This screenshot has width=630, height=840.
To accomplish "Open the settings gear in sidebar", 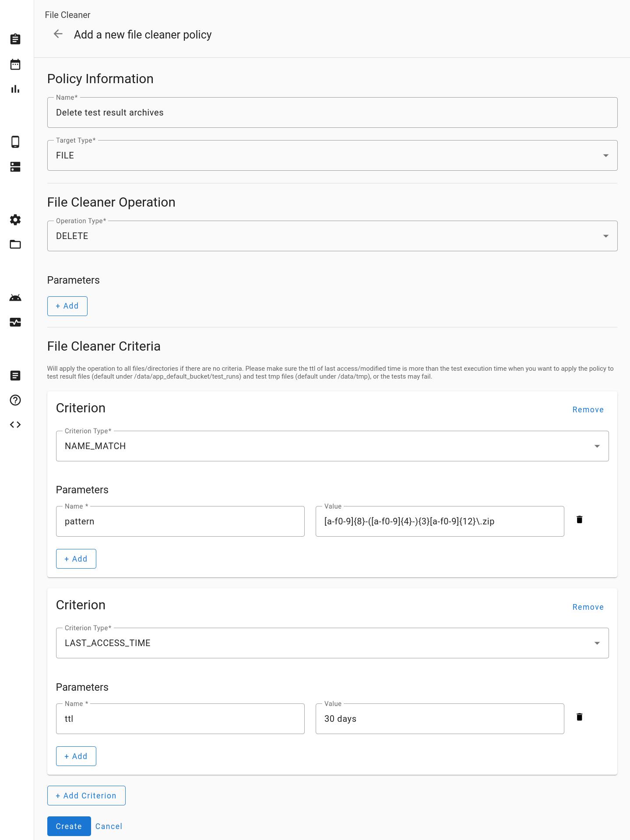I will point(15,220).
